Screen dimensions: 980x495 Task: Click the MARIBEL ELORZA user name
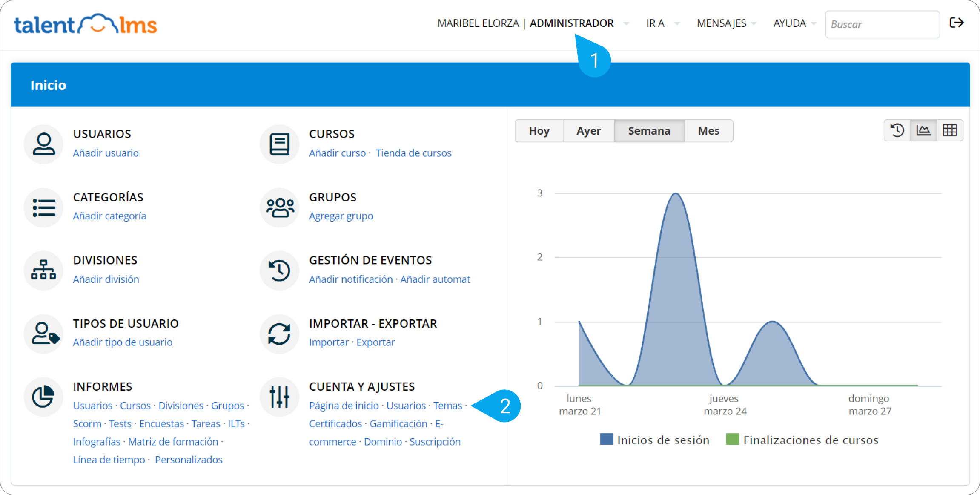(x=478, y=23)
